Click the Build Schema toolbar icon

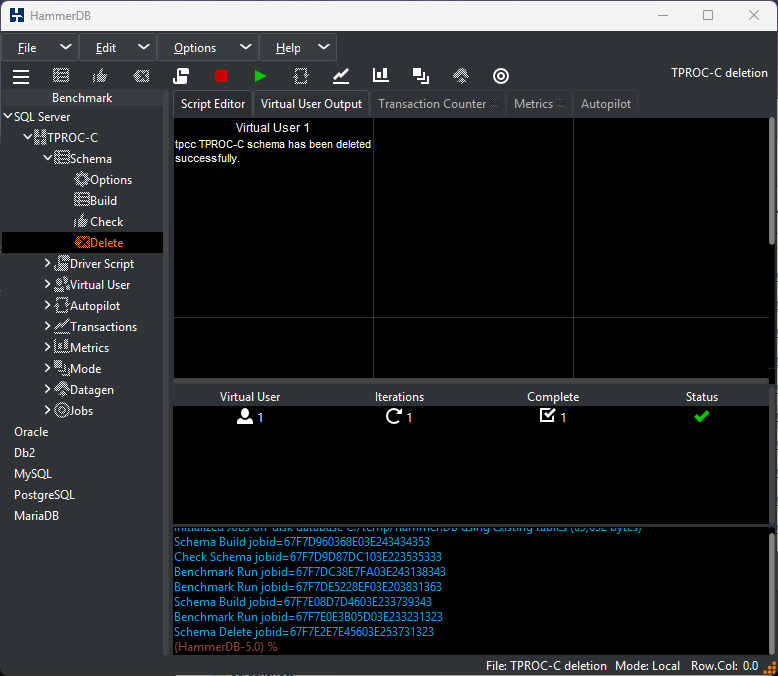coord(61,76)
